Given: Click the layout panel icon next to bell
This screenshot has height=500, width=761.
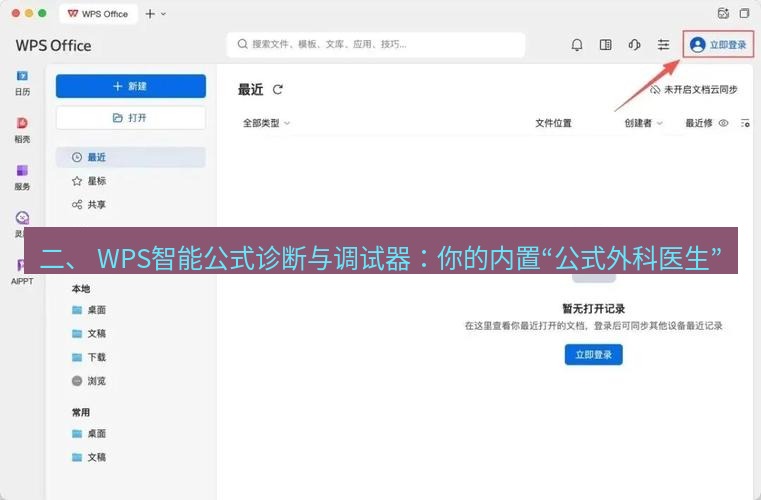Looking at the screenshot, I should coord(605,45).
